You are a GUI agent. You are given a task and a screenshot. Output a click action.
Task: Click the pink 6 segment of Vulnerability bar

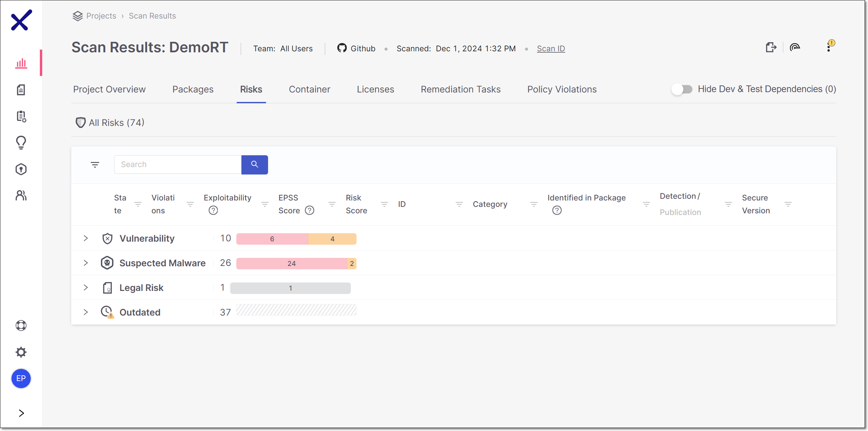tap(272, 239)
